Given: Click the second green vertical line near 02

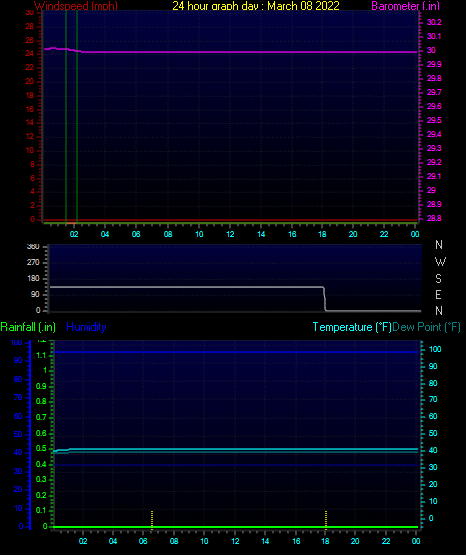Looking at the screenshot, I should (x=77, y=117).
